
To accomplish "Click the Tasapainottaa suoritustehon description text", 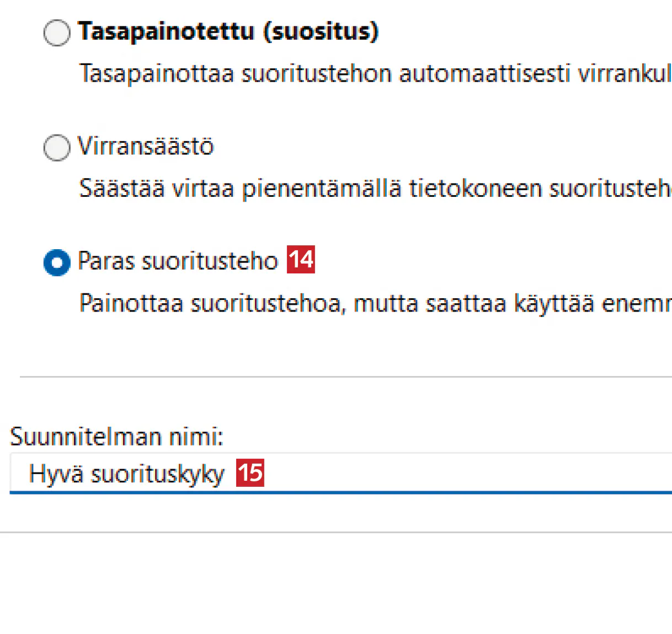I will pyautogui.click(x=375, y=74).
